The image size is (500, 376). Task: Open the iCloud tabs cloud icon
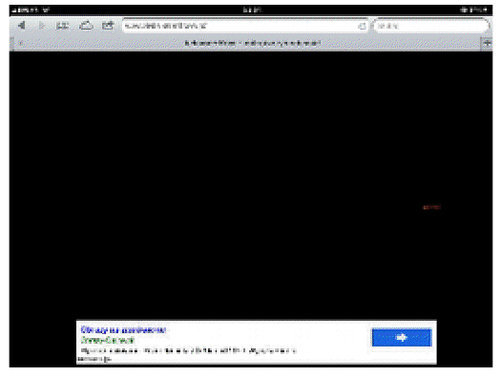(x=86, y=25)
